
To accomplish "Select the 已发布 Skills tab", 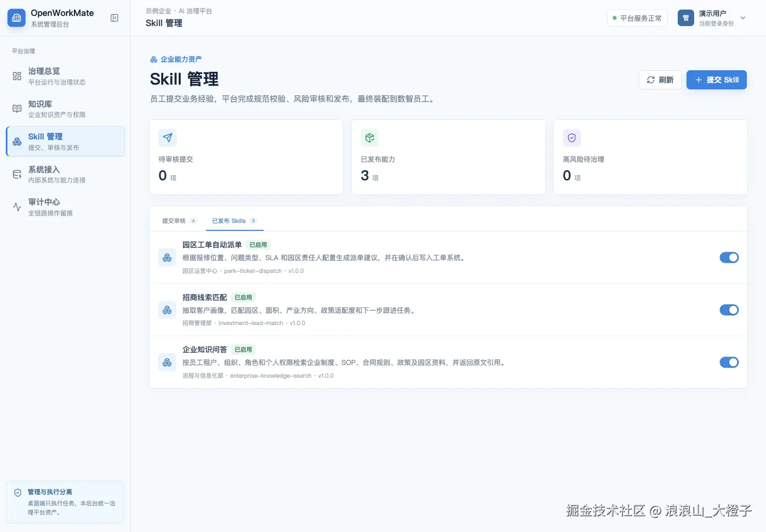I will (x=235, y=221).
